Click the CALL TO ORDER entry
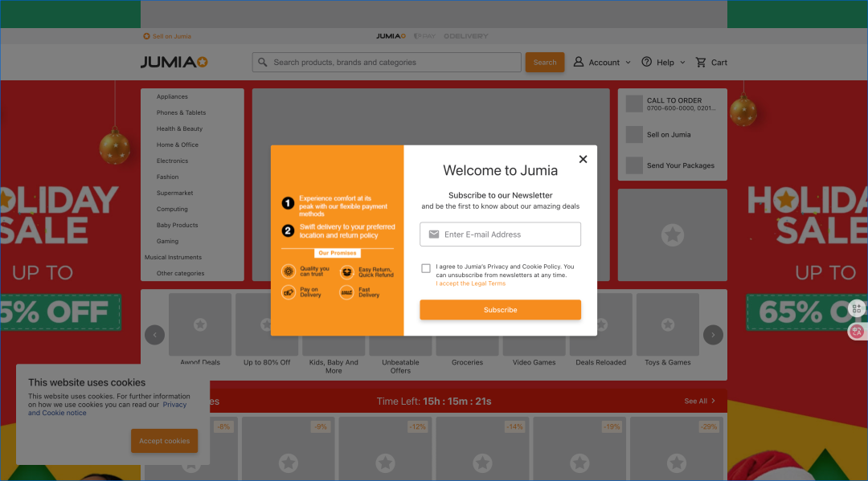Screen dimensions: 868x481 672,104
